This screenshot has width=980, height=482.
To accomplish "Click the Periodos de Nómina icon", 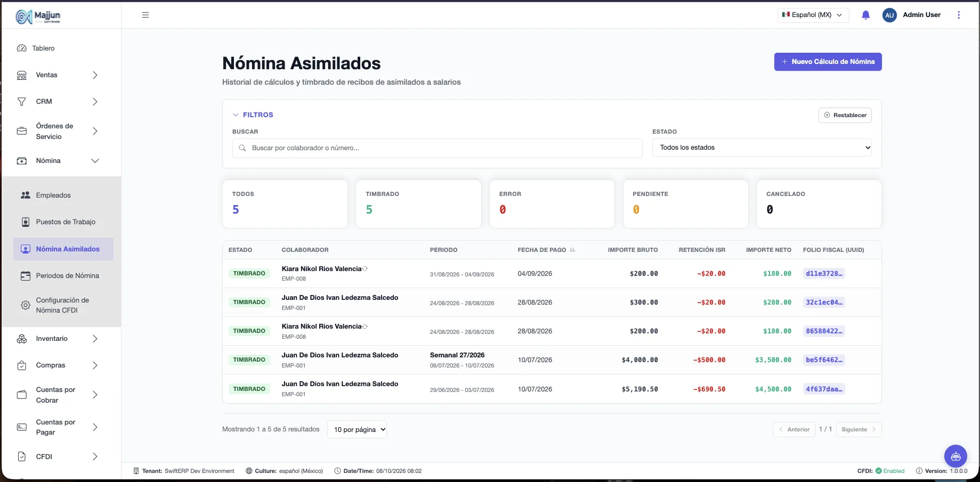I will pyautogui.click(x=25, y=276).
